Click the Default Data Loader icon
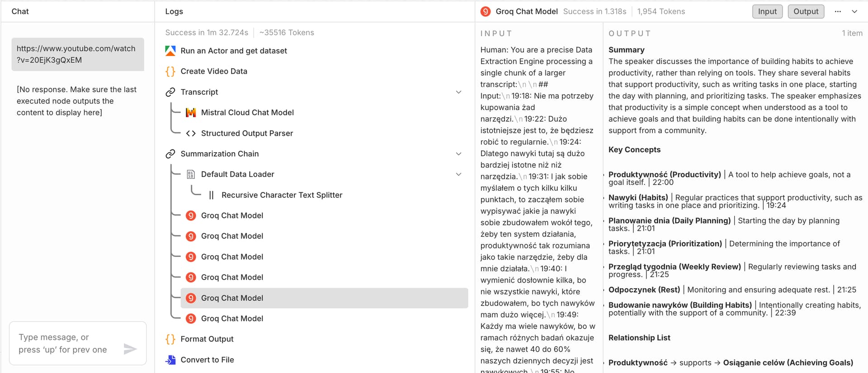 tap(191, 174)
